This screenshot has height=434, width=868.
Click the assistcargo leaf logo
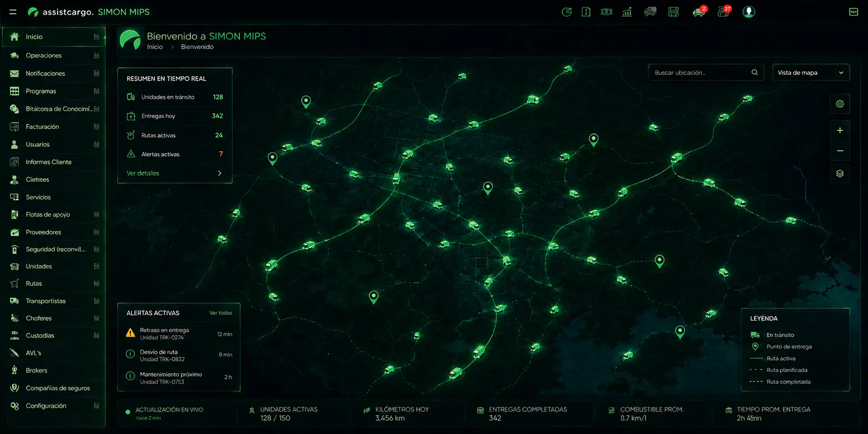(x=33, y=12)
